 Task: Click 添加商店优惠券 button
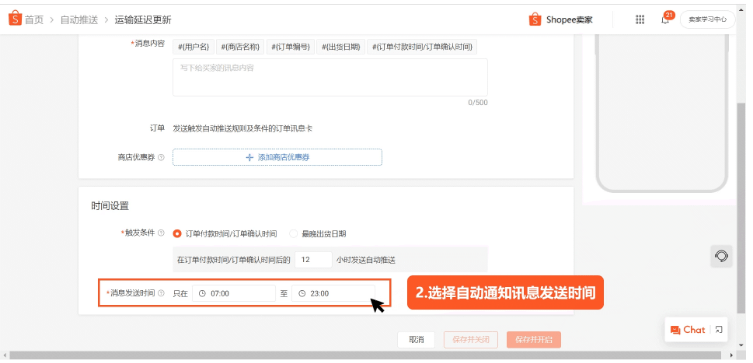(x=277, y=157)
